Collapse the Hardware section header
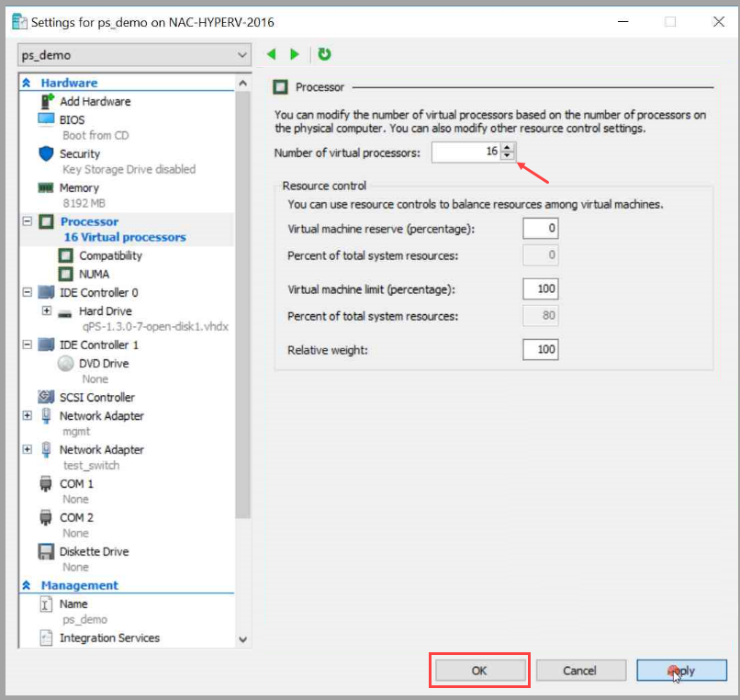740x700 pixels. [x=27, y=83]
